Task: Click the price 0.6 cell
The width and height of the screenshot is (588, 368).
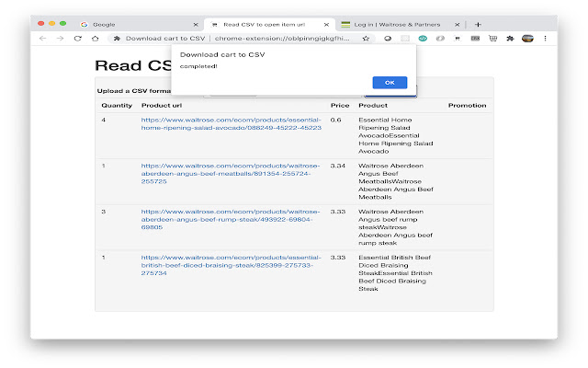Action: [x=335, y=120]
